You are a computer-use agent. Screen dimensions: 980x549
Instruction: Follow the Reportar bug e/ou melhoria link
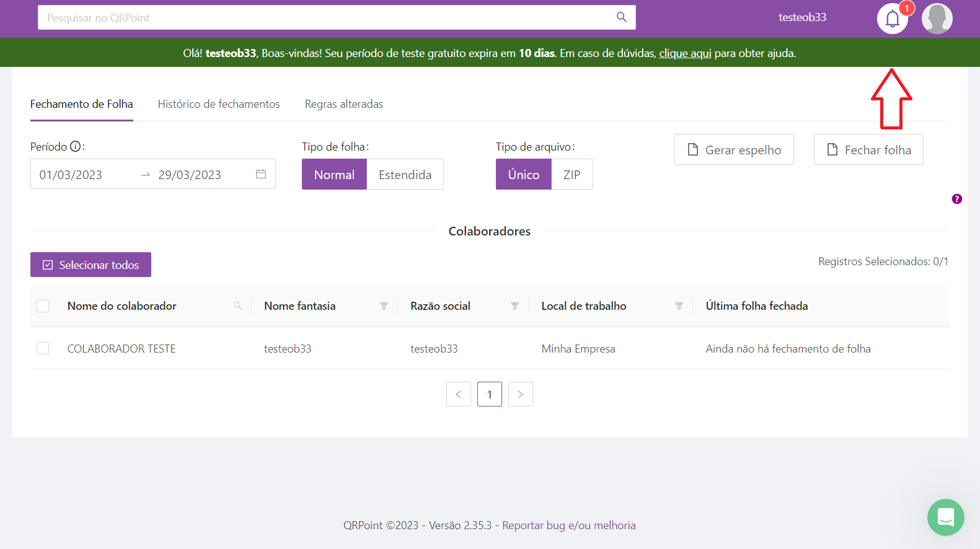point(568,525)
